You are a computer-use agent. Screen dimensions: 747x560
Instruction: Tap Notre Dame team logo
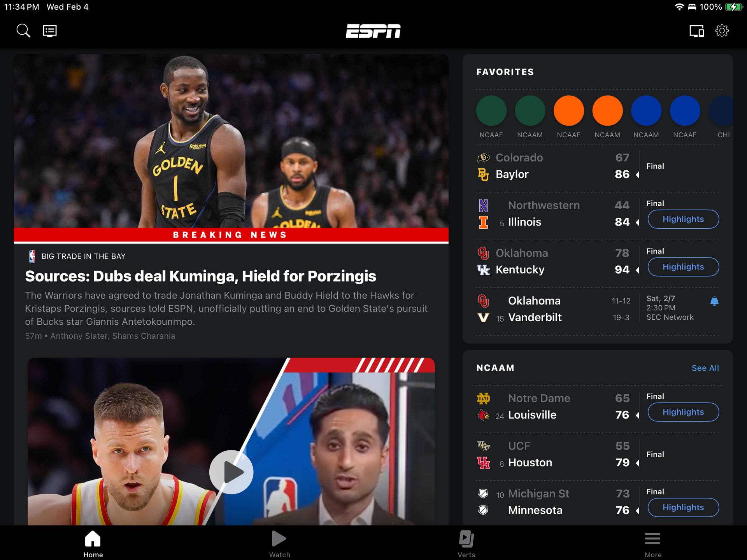[483, 398]
